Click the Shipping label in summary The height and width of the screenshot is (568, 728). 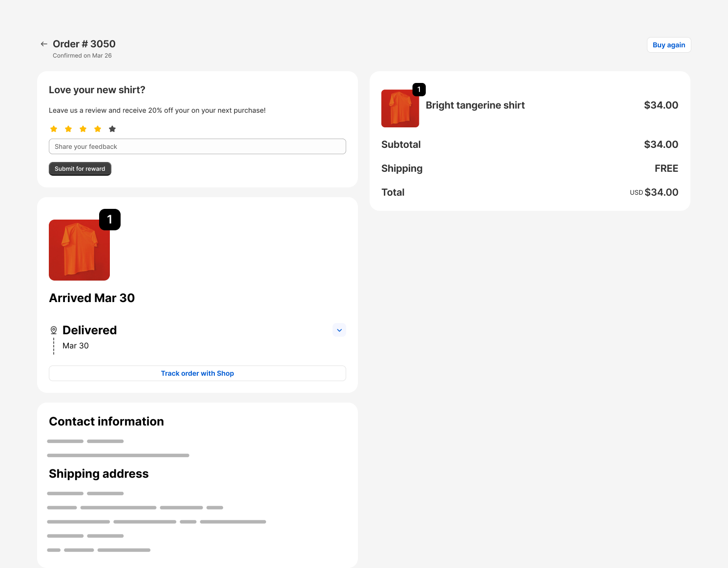pyautogui.click(x=402, y=168)
